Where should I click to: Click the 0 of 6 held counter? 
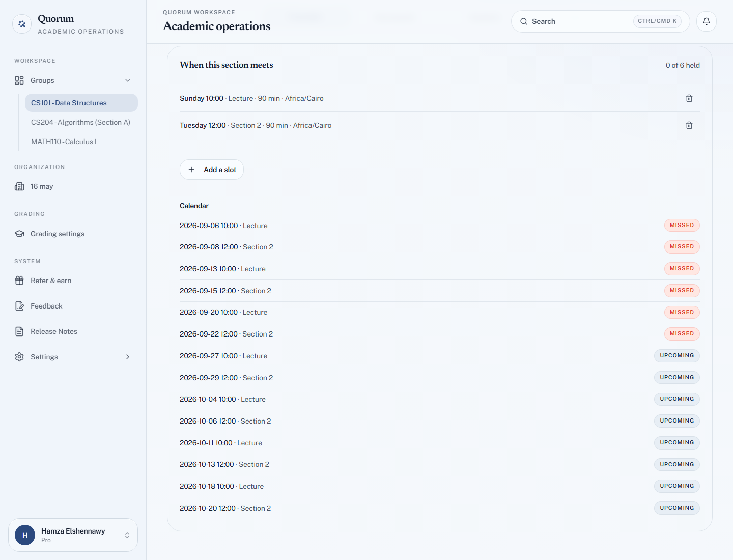point(683,65)
